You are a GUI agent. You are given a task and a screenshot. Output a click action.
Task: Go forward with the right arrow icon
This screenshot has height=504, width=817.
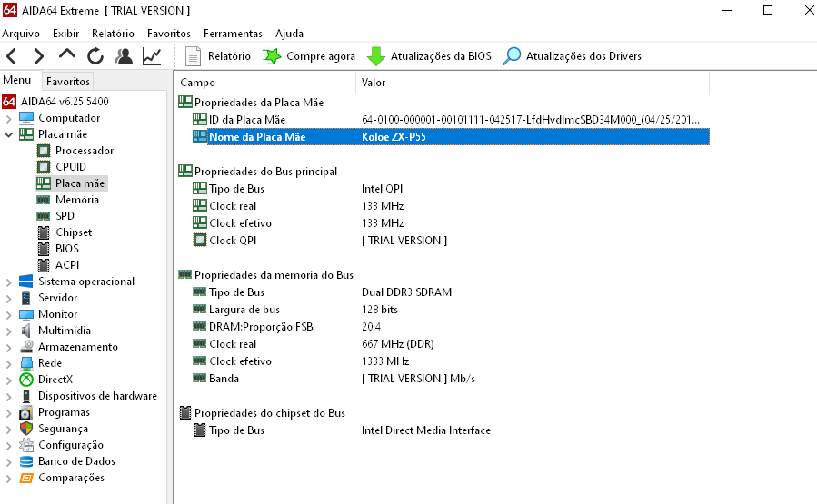point(38,55)
